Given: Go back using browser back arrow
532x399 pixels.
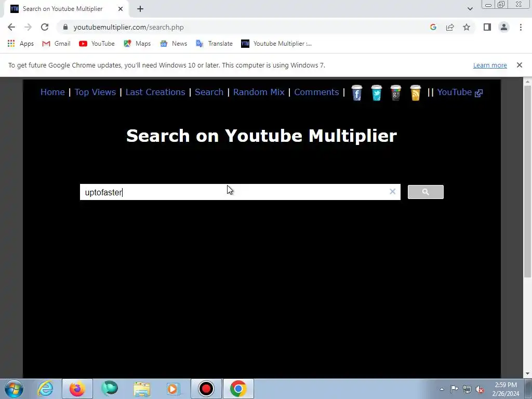Looking at the screenshot, I should [x=11, y=27].
